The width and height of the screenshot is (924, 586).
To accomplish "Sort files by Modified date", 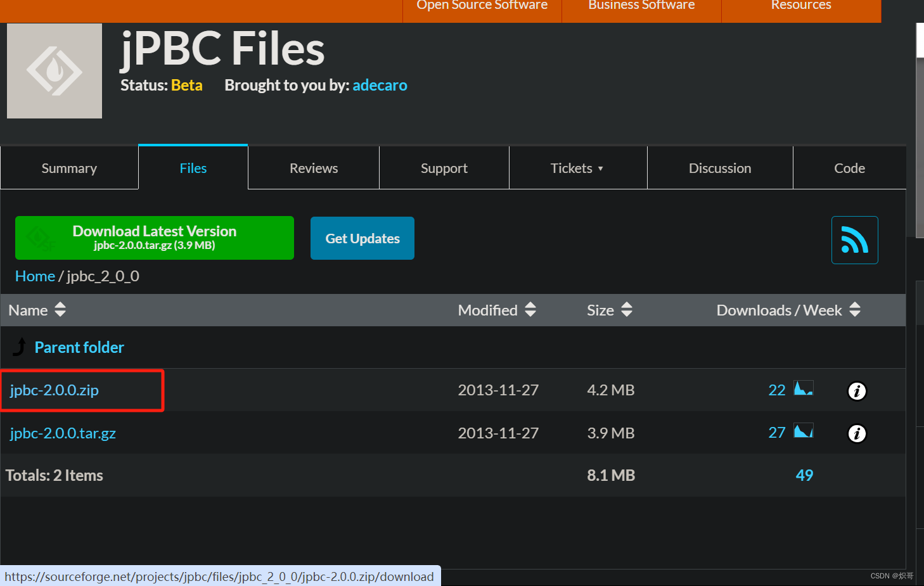I will (530, 310).
